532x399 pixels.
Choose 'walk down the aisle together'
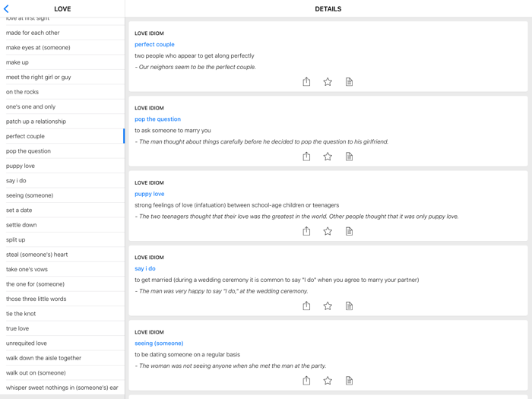pyautogui.click(x=62, y=358)
